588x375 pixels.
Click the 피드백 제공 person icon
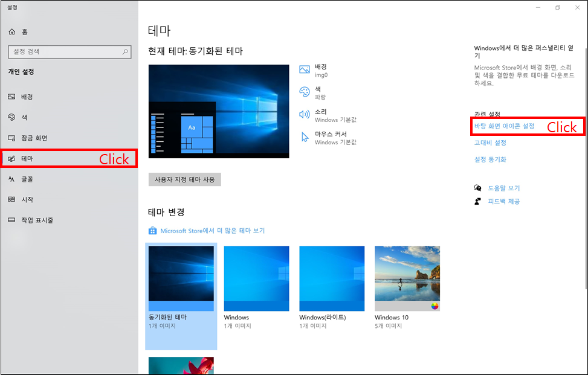point(478,202)
